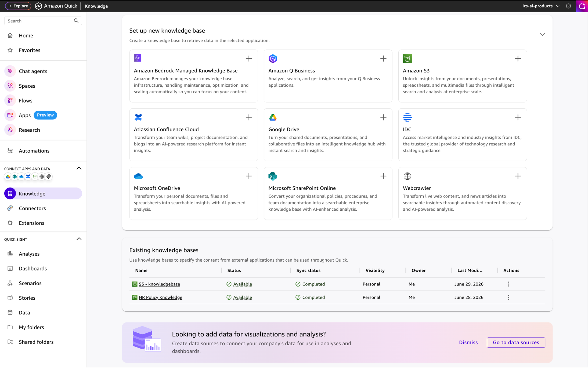Click the Owner column header
The image size is (588, 368).
click(418, 270)
